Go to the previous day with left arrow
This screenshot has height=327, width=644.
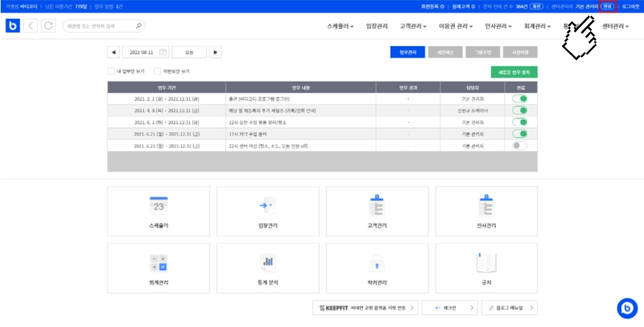113,52
